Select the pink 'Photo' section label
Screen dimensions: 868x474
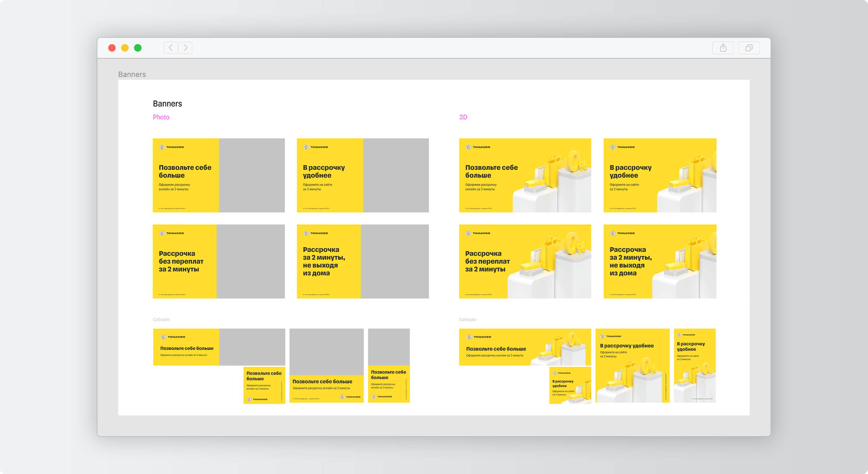pos(161,117)
